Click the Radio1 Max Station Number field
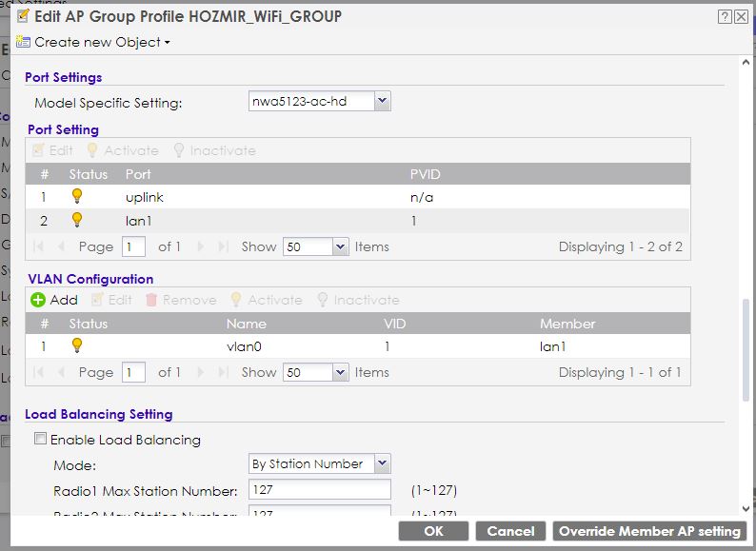This screenshot has height=551, width=756. click(320, 490)
